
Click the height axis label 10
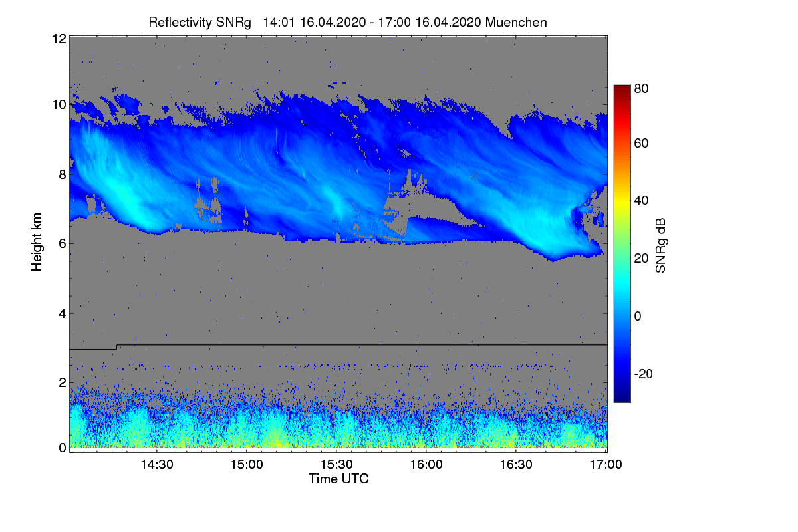(x=59, y=105)
